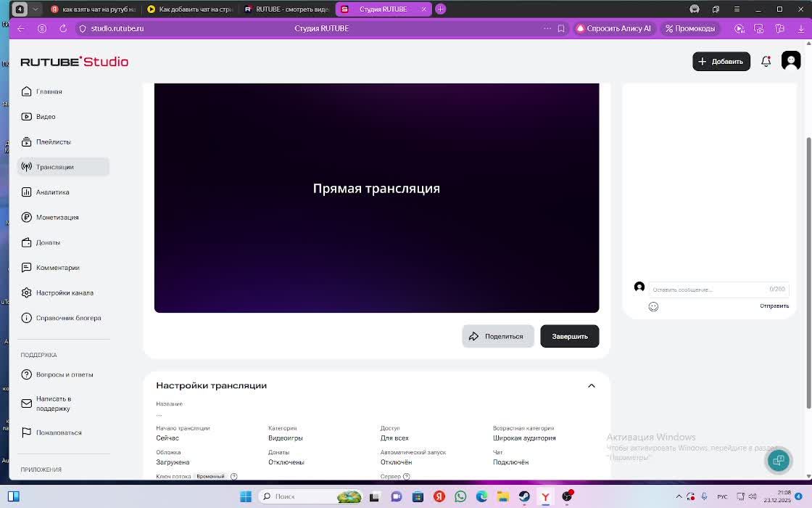Viewport: 812px width, 508px height.
Task: Switch to tab как взять чат на рутуб
Action: click(94, 9)
